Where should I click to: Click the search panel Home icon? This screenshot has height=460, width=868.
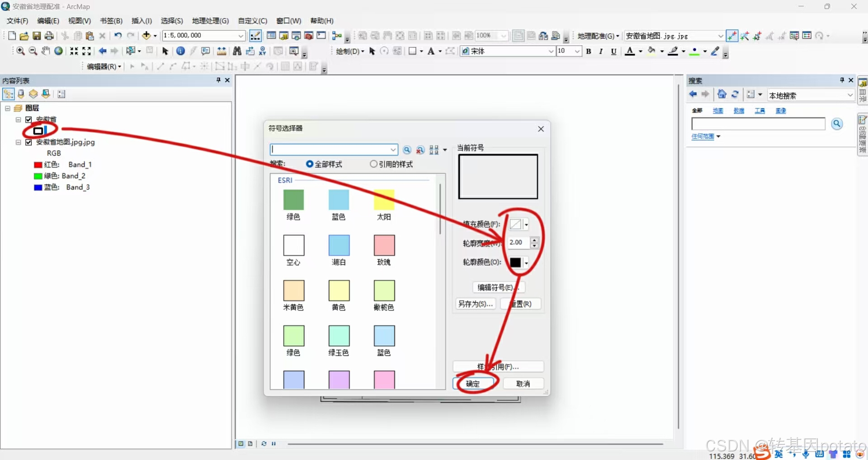[x=722, y=94]
